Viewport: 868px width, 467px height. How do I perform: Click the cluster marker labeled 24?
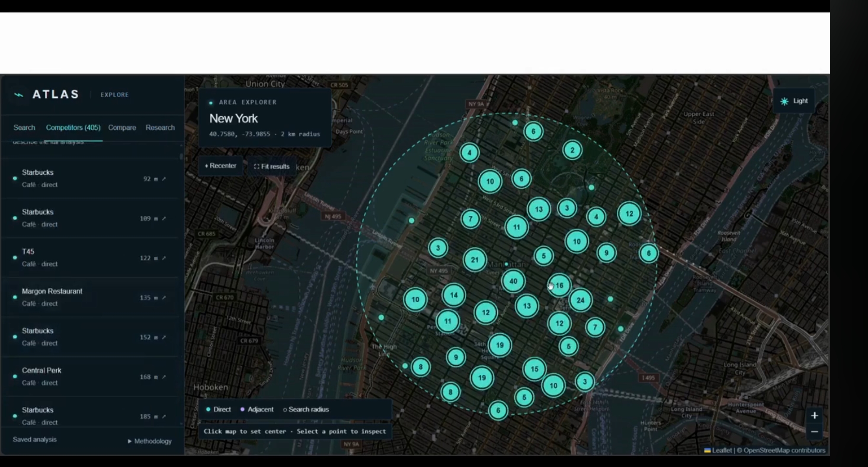[580, 300]
